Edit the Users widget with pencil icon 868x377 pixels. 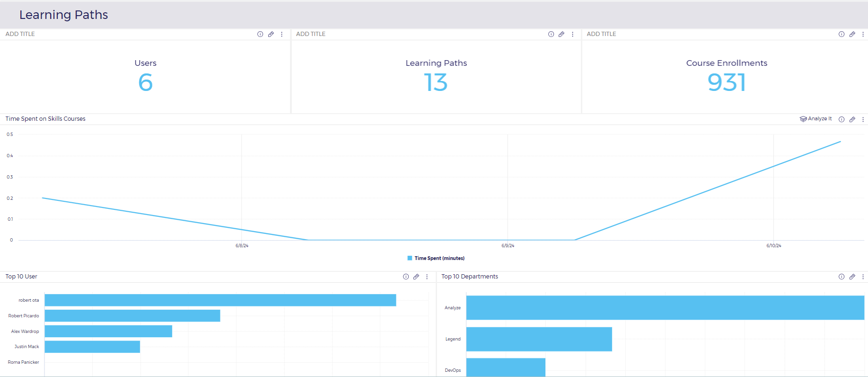click(x=271, y=34)
